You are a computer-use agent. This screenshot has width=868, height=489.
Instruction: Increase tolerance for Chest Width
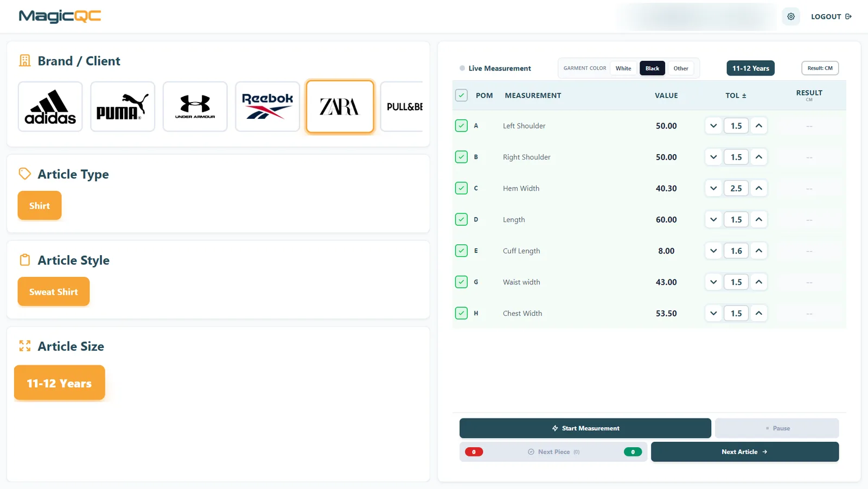pyautogui.click(x=759, y=313)
